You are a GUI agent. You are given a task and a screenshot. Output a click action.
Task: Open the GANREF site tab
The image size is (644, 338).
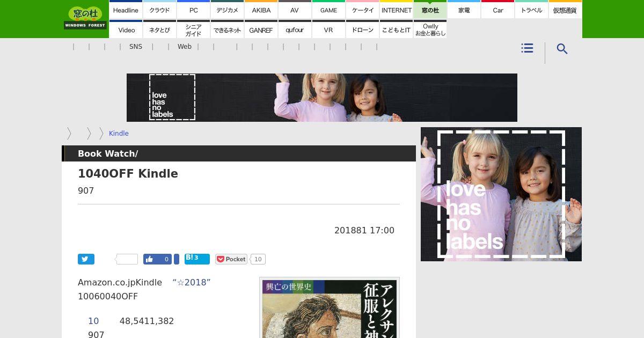click(x=261, y=30)
